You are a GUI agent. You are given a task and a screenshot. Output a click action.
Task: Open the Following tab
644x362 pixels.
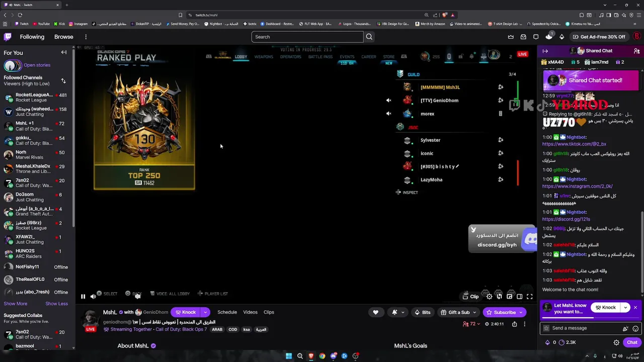(x=32, y=37)
